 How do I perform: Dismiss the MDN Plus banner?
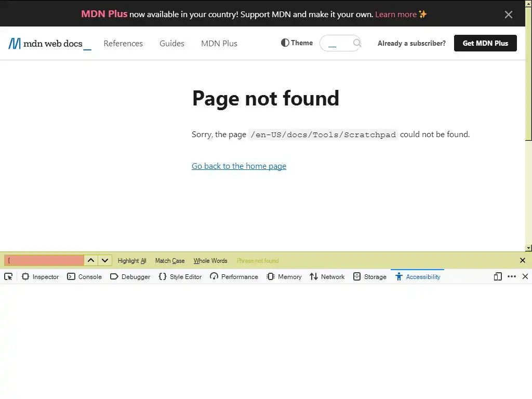click(508, 14)
